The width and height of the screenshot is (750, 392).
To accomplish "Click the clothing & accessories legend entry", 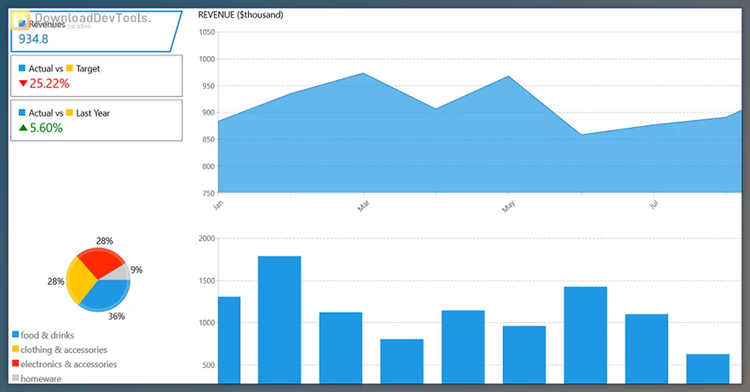I will 59,349.
